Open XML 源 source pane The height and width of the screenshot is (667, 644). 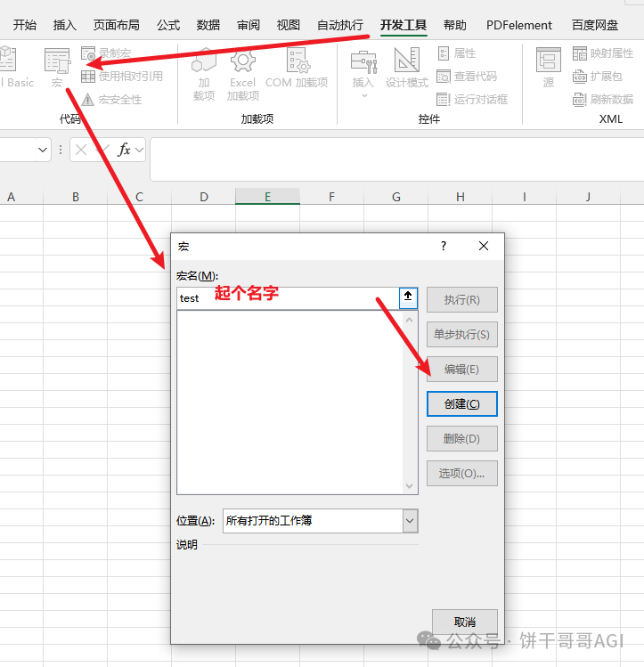click(549, 68)
